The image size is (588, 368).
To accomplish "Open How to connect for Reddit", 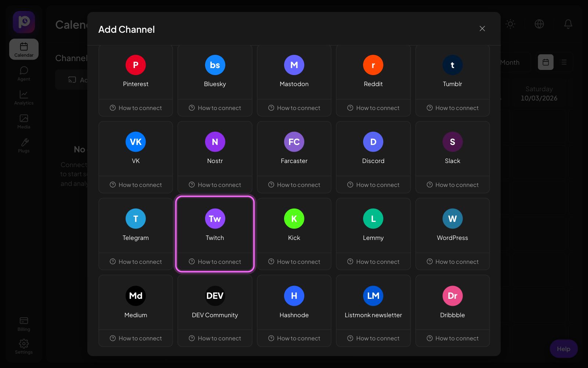I will [373, 108].
